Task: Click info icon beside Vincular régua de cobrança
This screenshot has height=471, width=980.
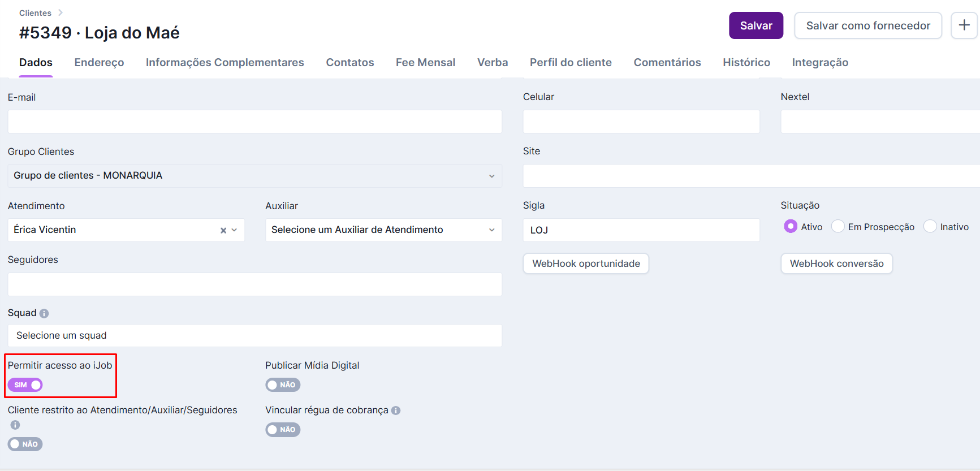Action: [x=396, y=410]
